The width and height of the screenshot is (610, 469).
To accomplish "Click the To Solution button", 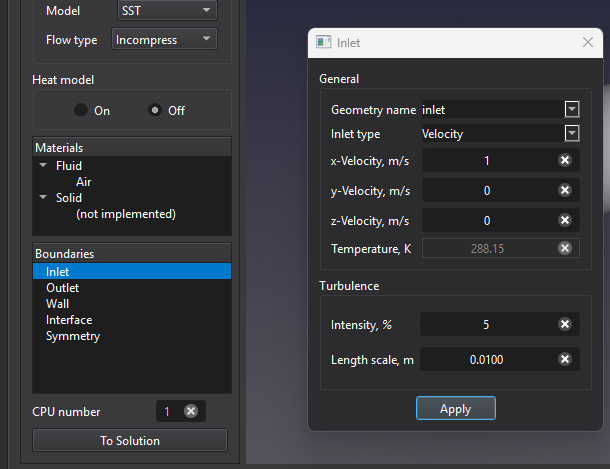I will (x=130, y=440).
